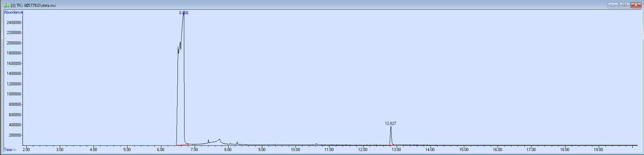Select the title text TIC: 805779.D\data.ms
Viewport: 644px width, 155px height.
[36, 5]
